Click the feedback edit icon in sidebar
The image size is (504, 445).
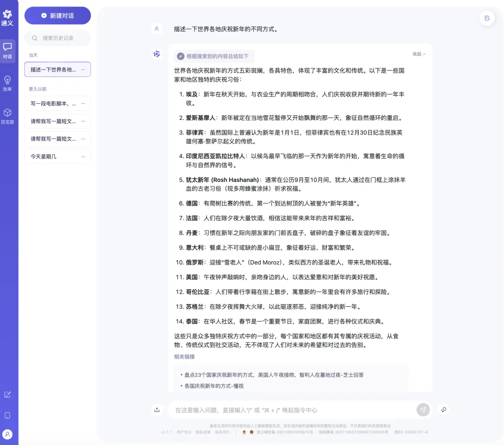[7, 395]
